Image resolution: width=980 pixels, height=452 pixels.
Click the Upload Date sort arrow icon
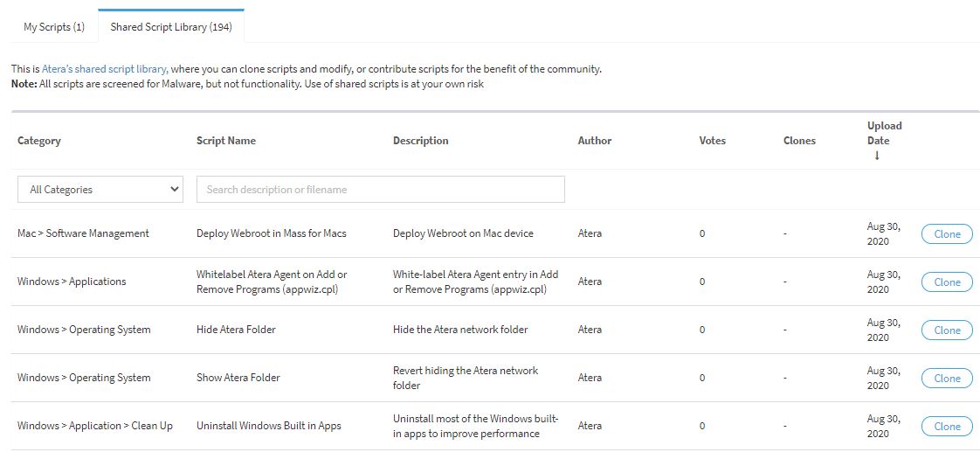click(877, 156)
